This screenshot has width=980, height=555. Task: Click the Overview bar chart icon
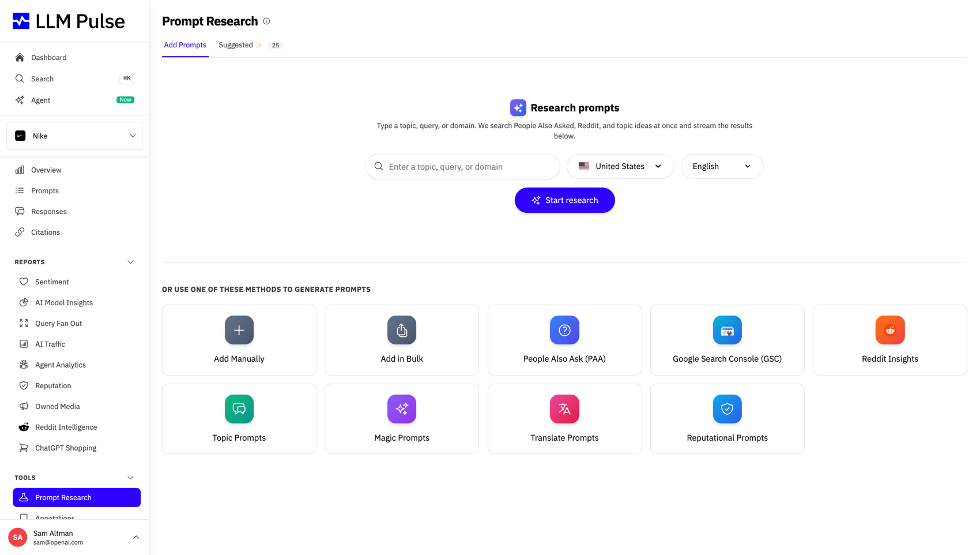click(x=20, y=170)
